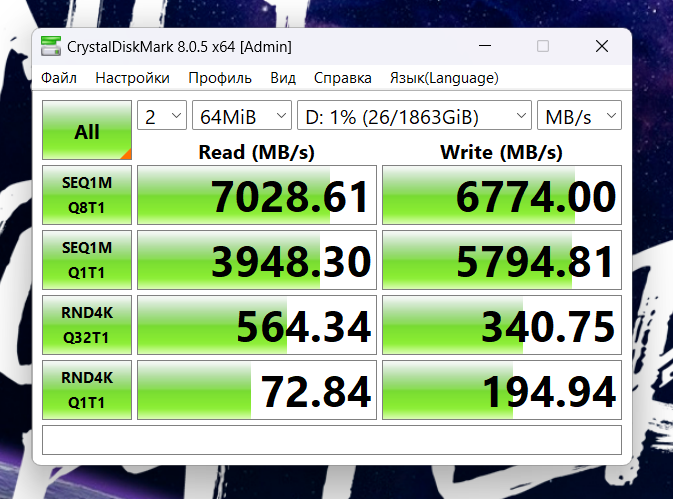Screen dimensions: 673x499
Task: Click the Write (MB/s) column header
Action: [x=501, y=152]
